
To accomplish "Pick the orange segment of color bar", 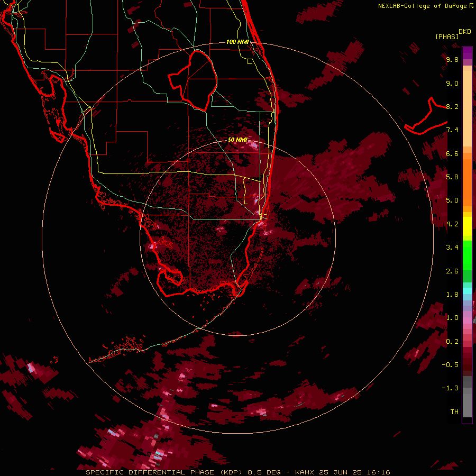I will [x=467, y=182].
